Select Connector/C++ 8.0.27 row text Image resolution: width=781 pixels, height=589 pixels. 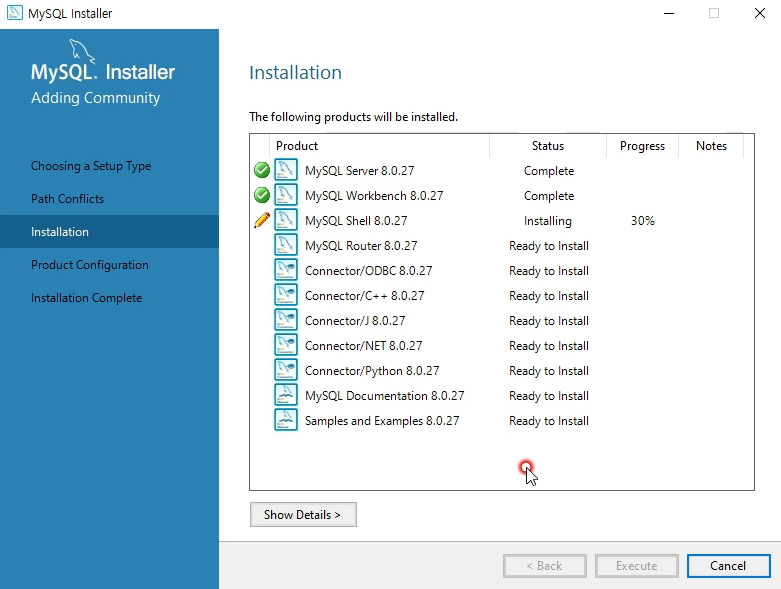point(365,296)
